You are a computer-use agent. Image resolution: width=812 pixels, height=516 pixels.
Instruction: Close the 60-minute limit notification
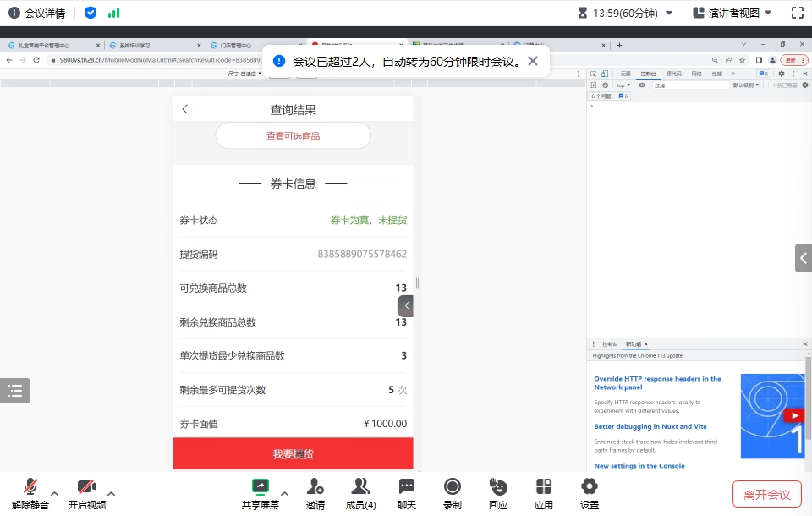(x=532, y=61)
